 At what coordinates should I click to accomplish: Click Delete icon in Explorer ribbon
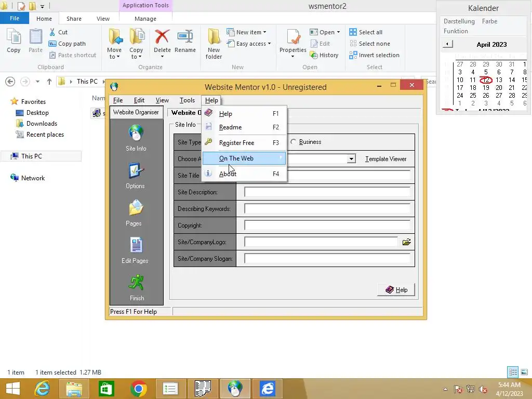(162, 37)
